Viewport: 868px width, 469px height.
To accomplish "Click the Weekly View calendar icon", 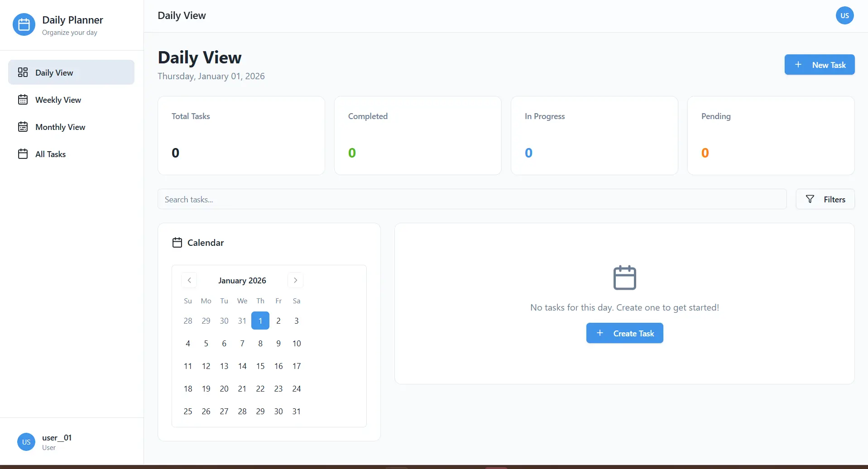I will click(23, 99).
